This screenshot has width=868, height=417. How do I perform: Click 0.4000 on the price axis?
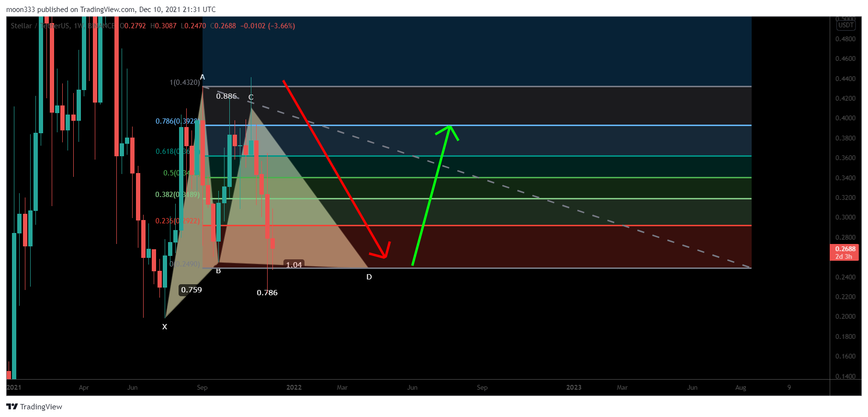pyautogui.click(x=845, y=118)
